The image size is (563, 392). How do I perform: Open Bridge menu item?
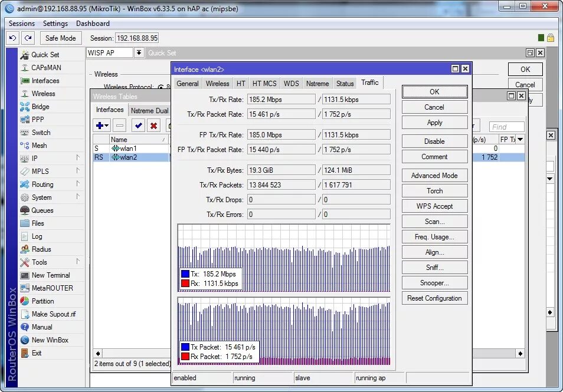click(x=40, y=107)
